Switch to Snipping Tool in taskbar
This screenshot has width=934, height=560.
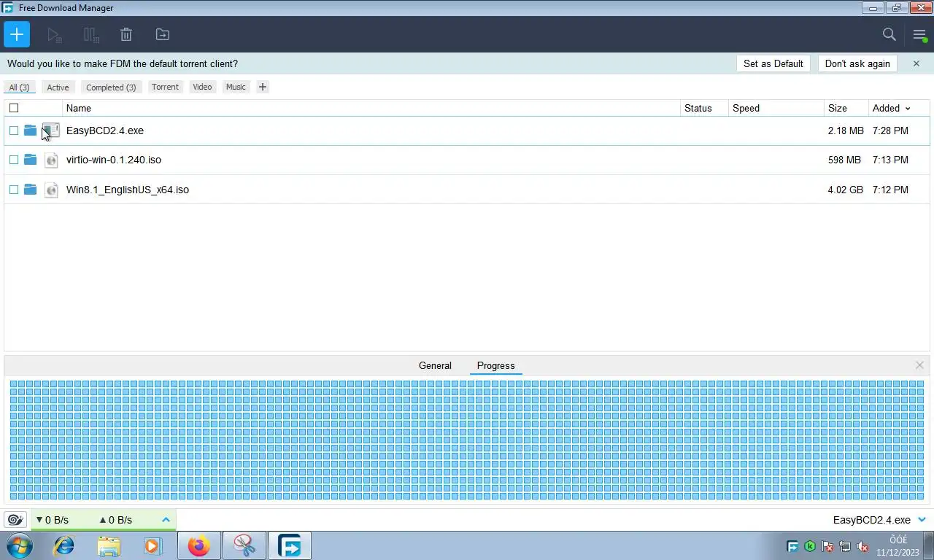[244, 545]
